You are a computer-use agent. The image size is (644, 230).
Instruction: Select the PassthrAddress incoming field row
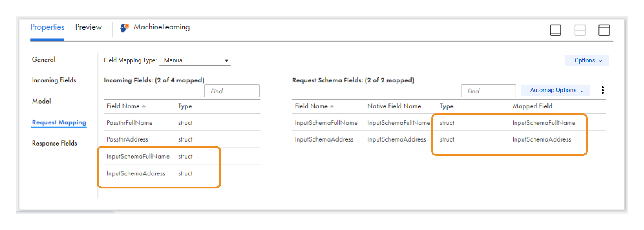182,139
